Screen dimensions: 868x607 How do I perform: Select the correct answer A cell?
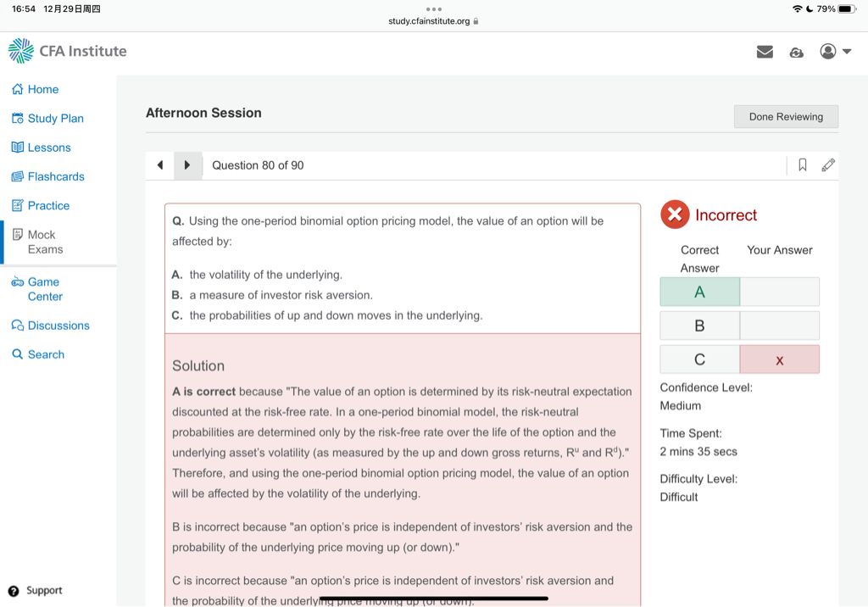699,292
